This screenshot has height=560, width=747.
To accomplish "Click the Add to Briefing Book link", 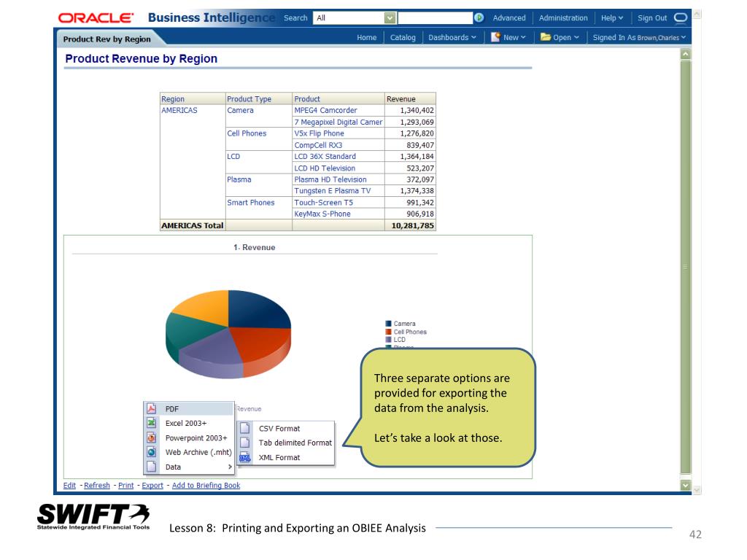I will coord(206,485).
